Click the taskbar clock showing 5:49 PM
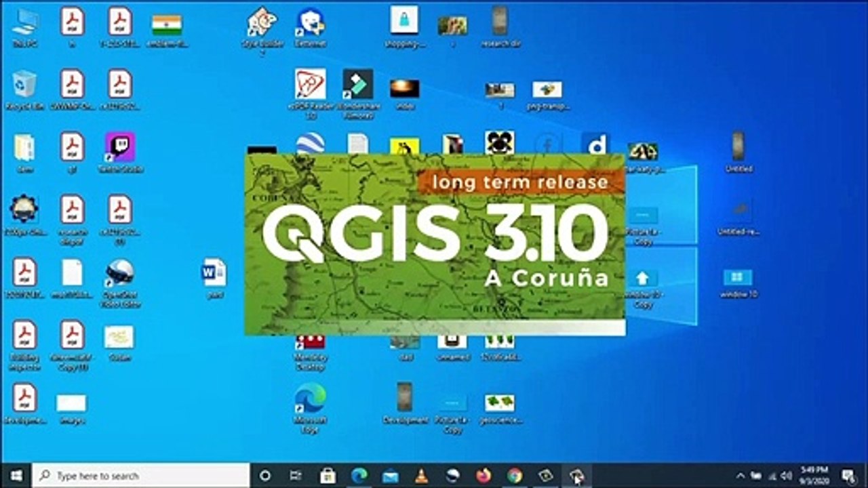This screenshot has width=868, height=488. pos(814,475)
